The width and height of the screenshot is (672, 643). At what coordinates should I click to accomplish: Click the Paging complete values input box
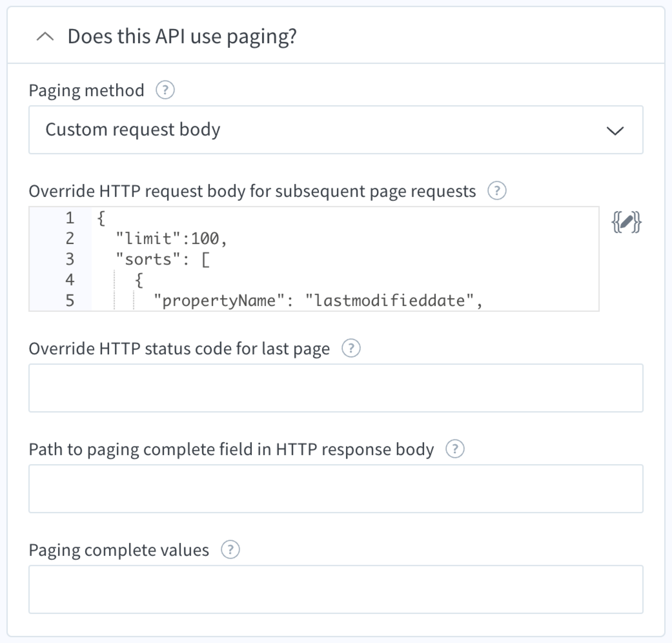click(336, 589)
